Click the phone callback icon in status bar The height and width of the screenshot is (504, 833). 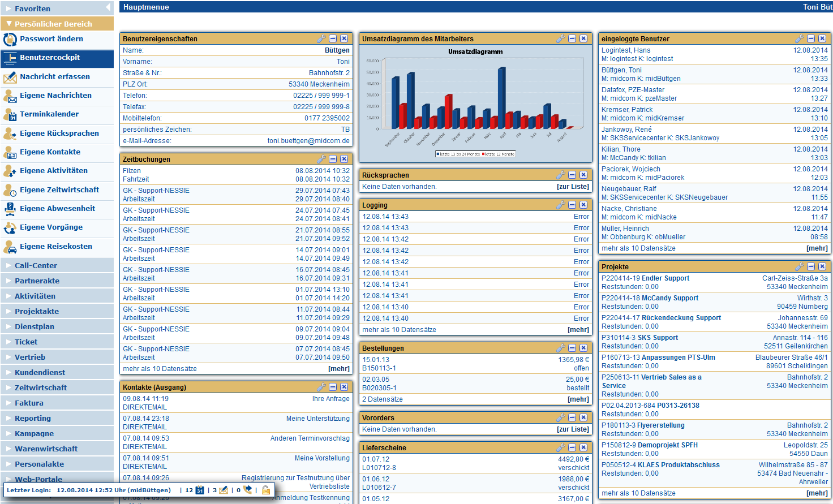point(247,490)
